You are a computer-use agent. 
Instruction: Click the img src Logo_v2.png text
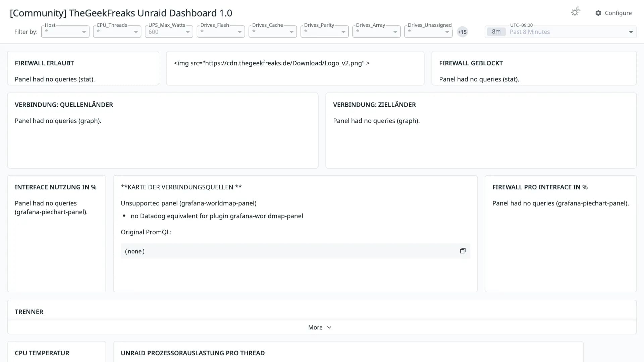272,63
